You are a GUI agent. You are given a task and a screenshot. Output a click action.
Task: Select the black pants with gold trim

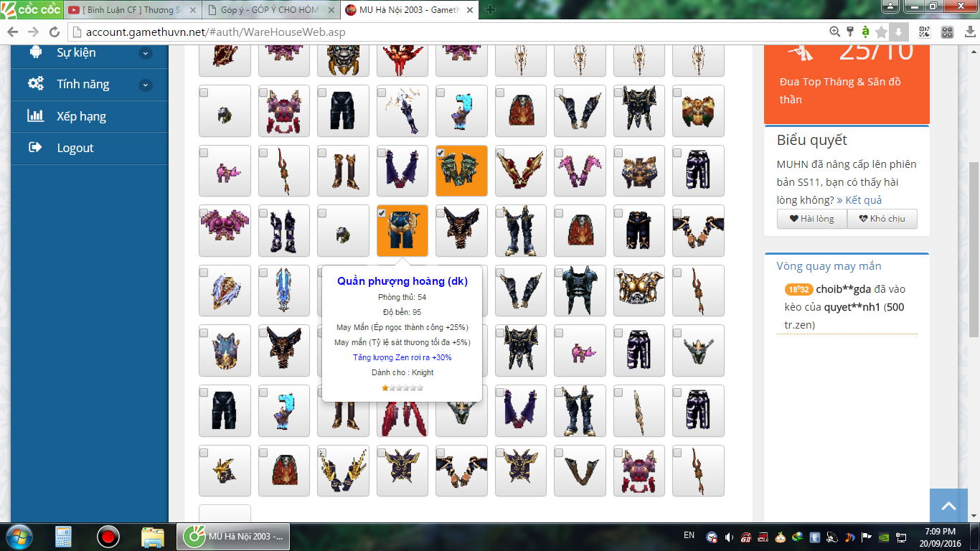click(x=639, y=231)
